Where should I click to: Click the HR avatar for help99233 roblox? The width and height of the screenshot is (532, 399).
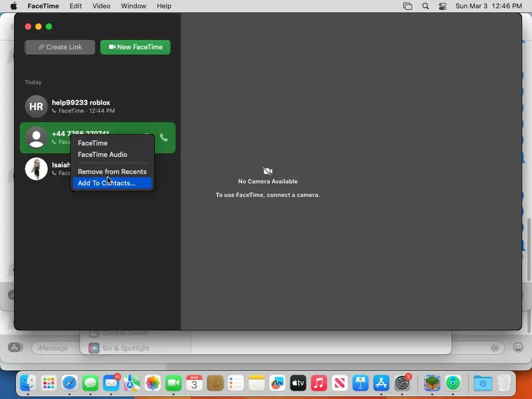(x=36, y=107)
